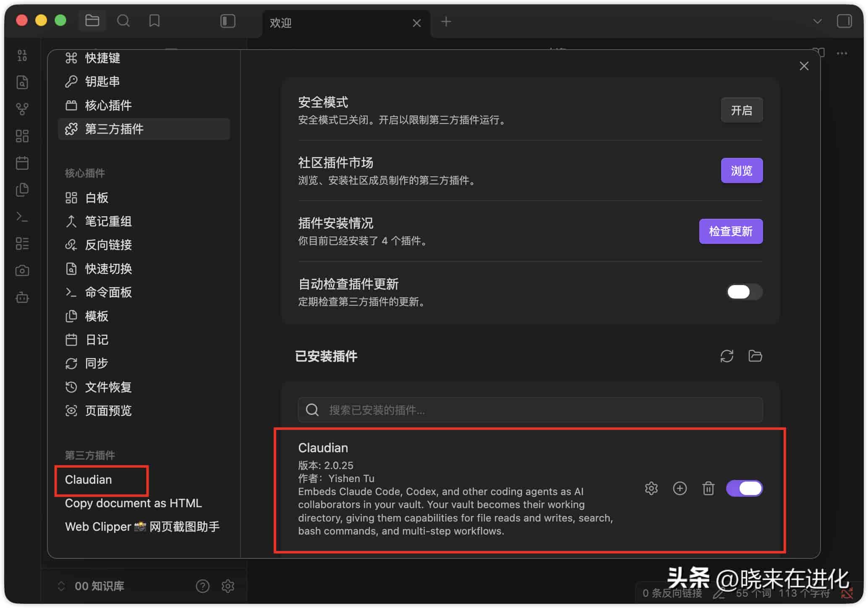Toggle the left sidebar panel

(228, 21)
